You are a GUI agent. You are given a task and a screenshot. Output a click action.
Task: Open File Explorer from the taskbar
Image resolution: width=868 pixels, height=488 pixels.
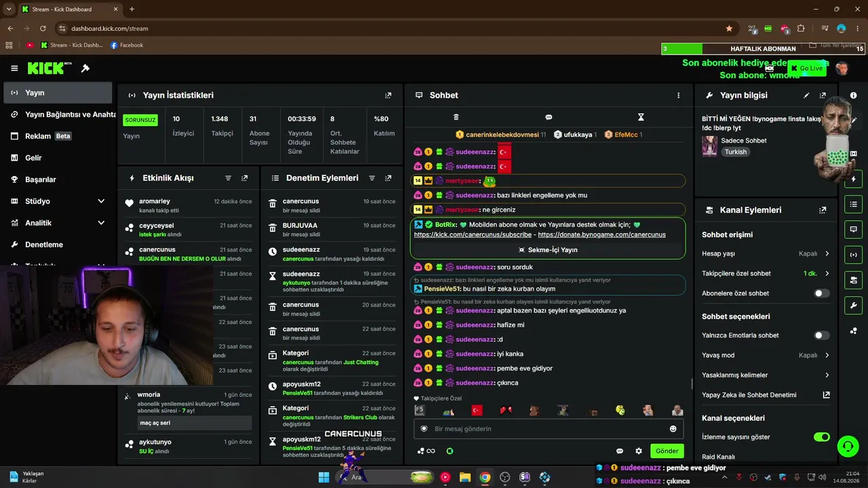465,477
